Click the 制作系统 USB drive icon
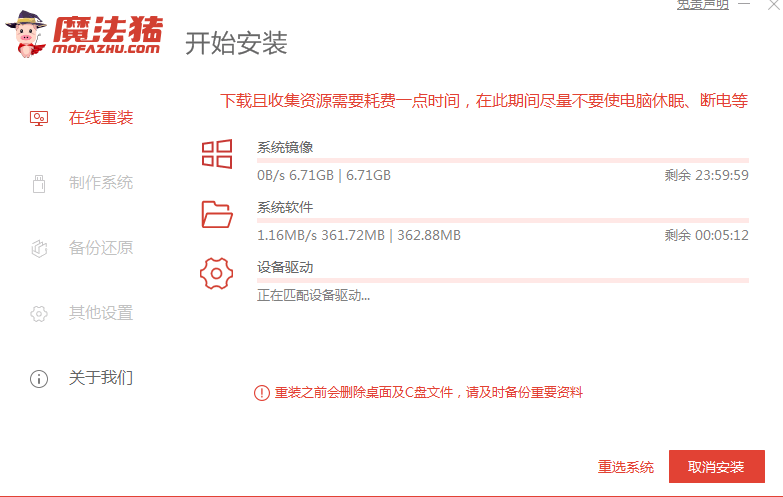This screenshot has width=783, height=497. point(39,183)
